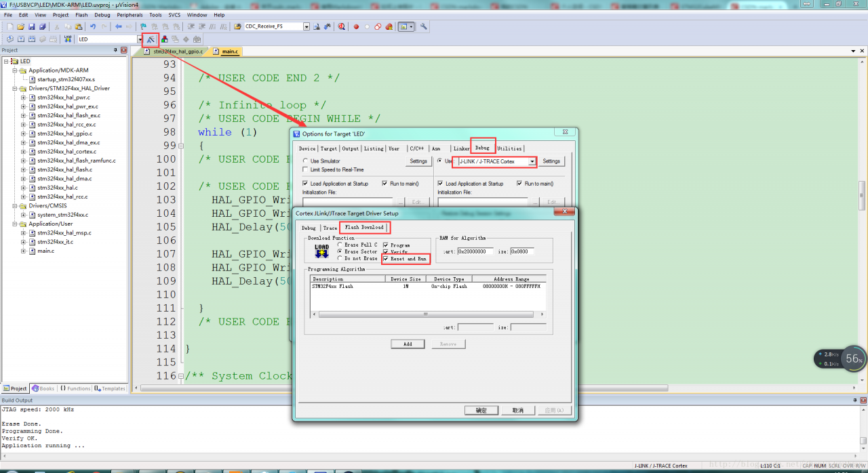Toggle right Run to main() checkbox
Viewport: 868px width, 473px height.
click(519, 184)
